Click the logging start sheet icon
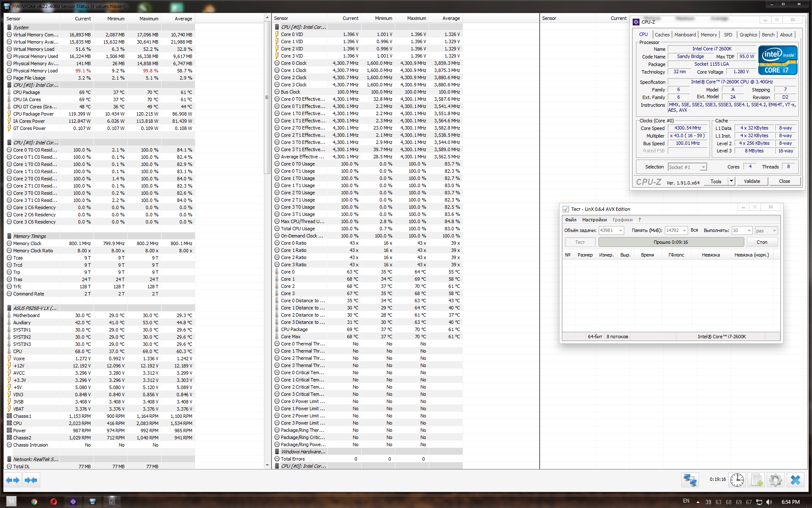The width and height of the screenshot is (812, 508). coord(757,480)
